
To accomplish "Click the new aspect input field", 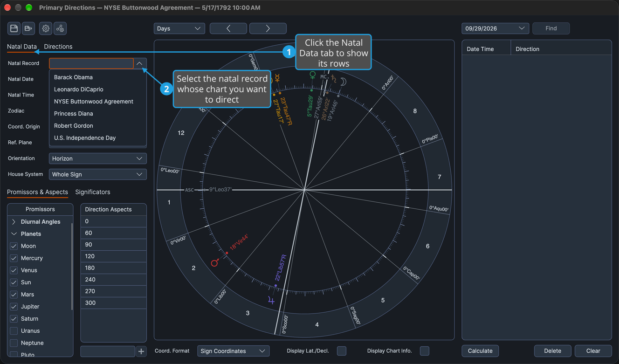I will tap(108, 351).
